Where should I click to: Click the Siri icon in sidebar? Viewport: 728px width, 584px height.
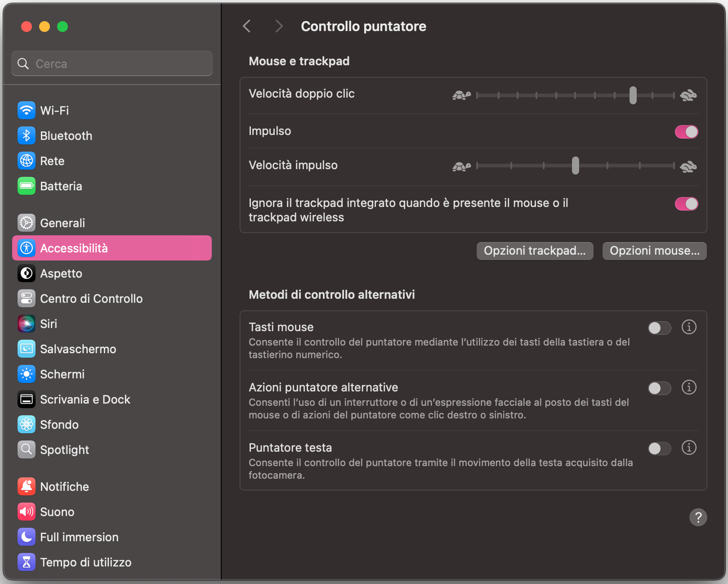point(27,323)
